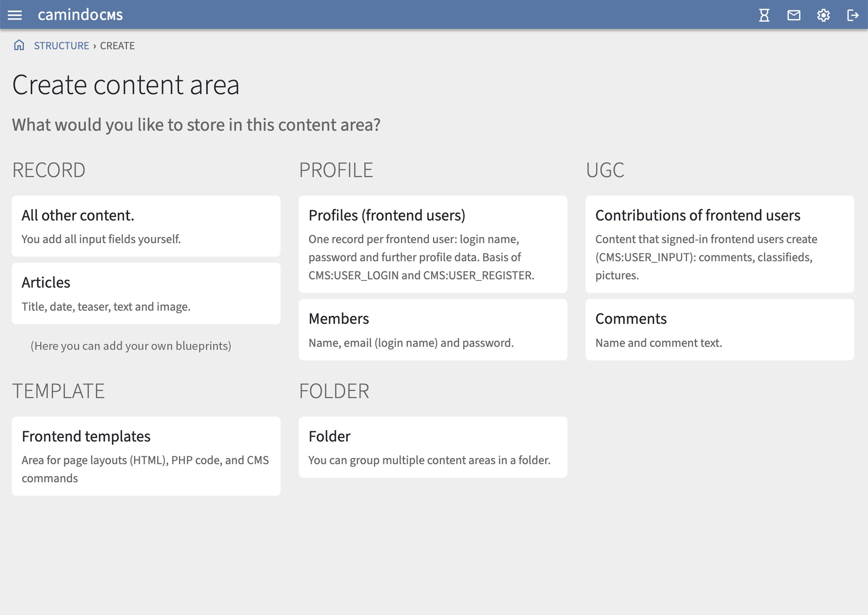Click the CREATE breadcrumb text
This screenshot has width=868, height=615.
click(x=117, y=46)
